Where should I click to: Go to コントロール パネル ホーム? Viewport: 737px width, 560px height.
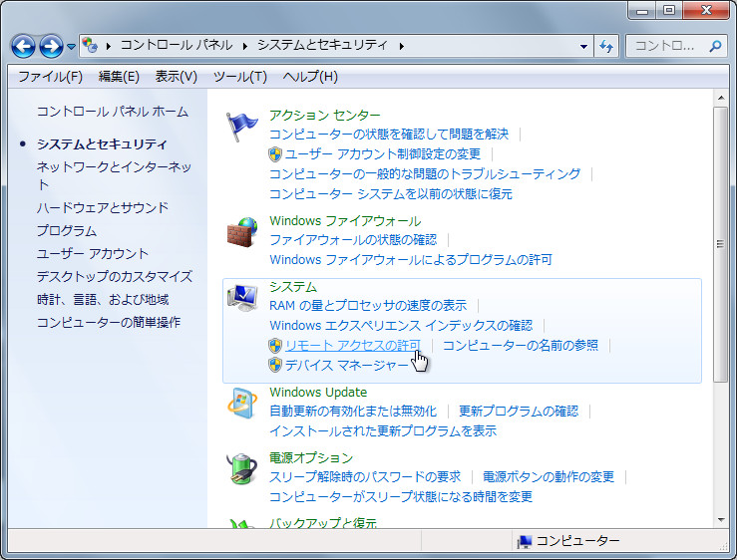coord(113,112)
